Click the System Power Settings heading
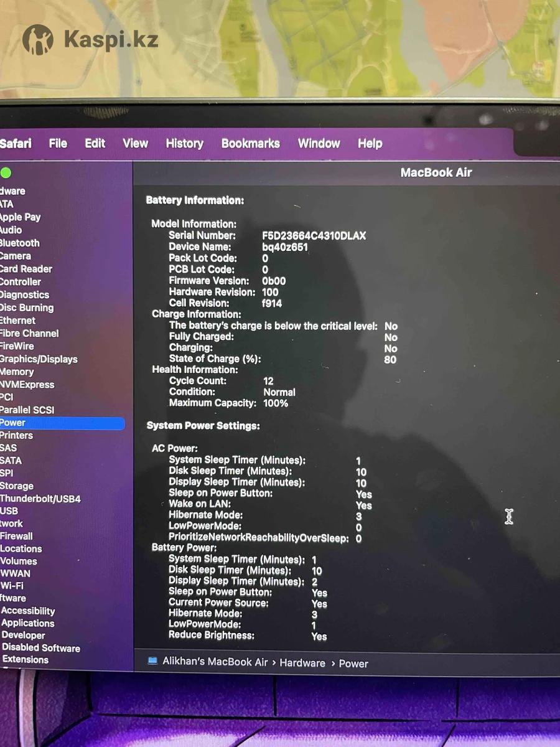The height and width of the screenshot is (747, 560). click(x=203, y=426)
